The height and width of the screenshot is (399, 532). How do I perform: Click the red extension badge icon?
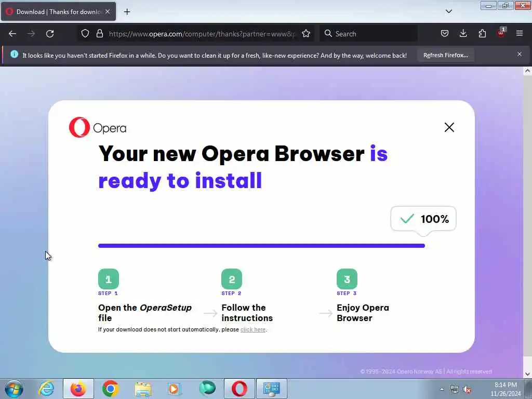501,33
